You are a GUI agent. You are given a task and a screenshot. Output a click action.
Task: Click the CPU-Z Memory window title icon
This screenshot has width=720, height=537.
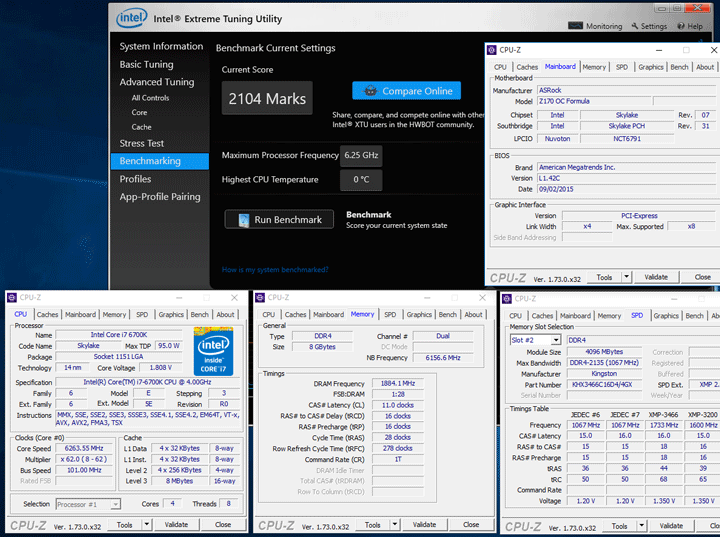[260, 298]
